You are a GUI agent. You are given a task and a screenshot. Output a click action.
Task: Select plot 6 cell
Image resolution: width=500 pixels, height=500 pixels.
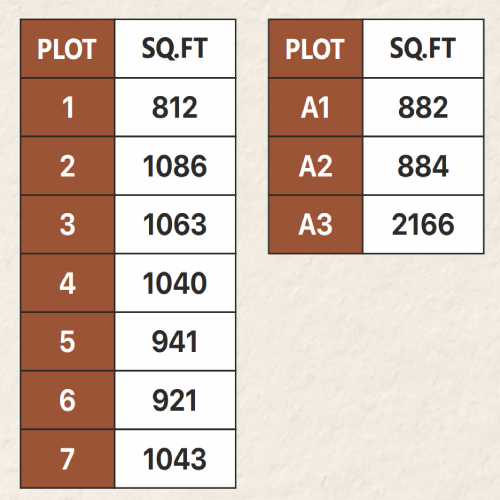(68, 400)
